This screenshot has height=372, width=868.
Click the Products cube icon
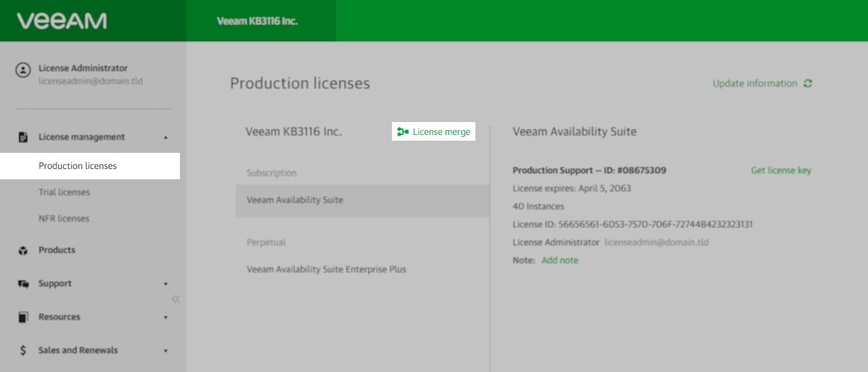23,251
